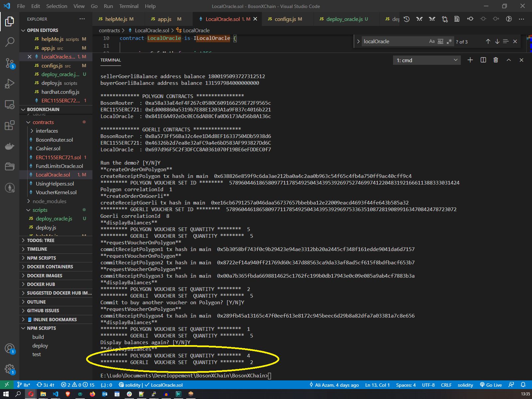The image size is (532, 399).
Task: Toggle Match Case in find widget
Action: click(x=432, y=41)
